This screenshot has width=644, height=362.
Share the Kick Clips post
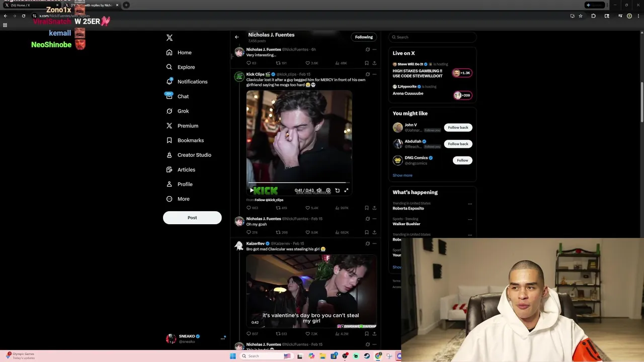374,208
